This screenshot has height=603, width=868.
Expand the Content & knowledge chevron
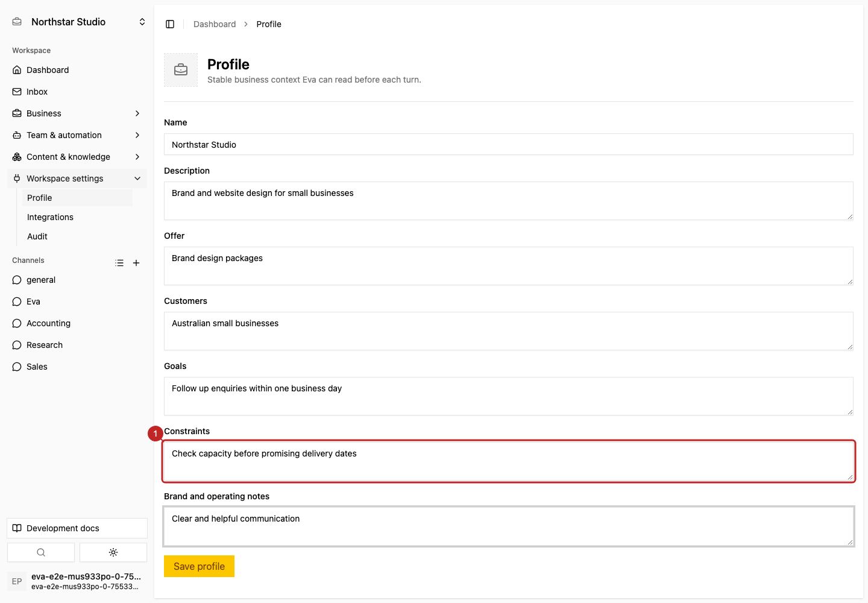(137, 157)
